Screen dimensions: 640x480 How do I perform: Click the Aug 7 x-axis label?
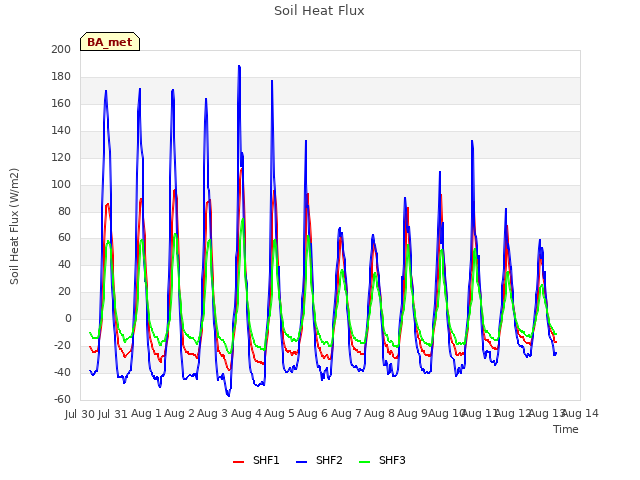click(346, 413)
